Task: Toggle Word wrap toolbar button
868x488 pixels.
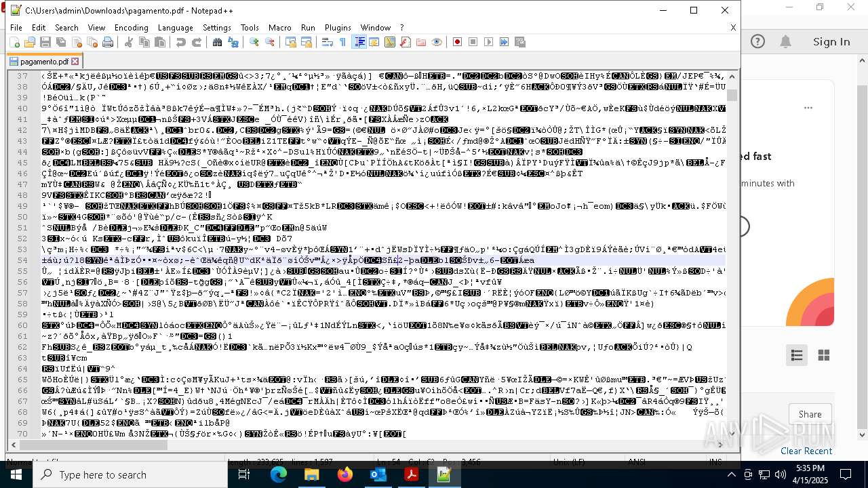Action: (328, 42)
